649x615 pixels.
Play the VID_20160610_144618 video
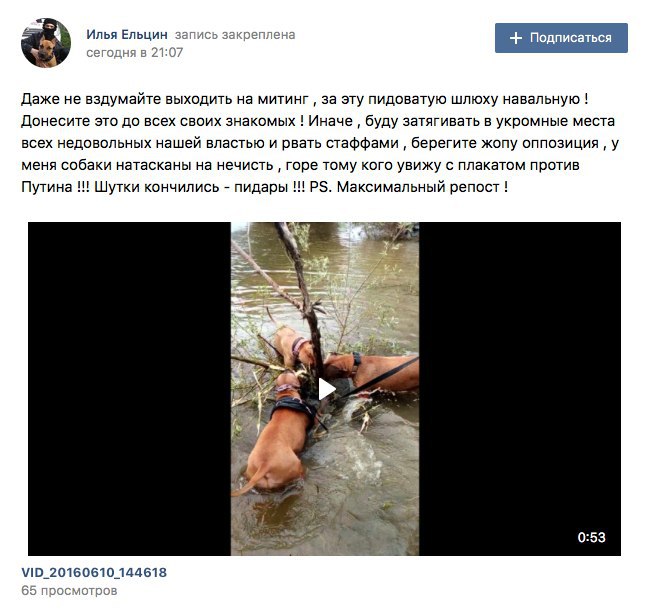coord(326,389)
